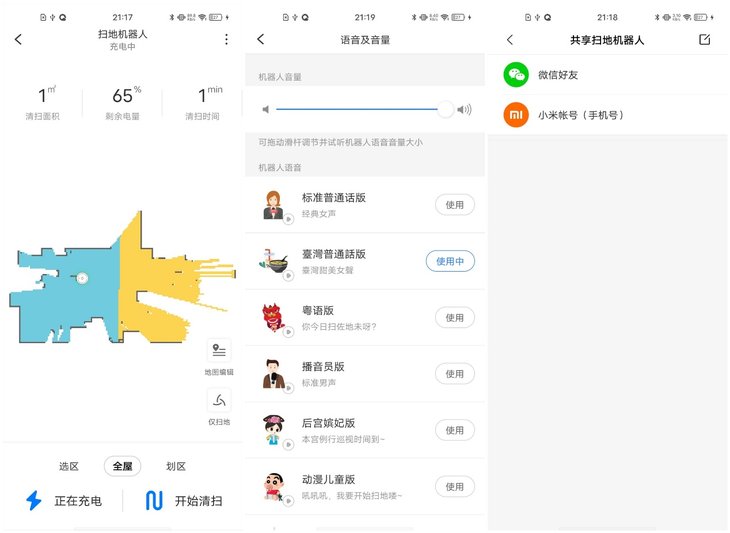The width and height of the screenshot is (730, 533).
Task: Open the three-dot more options menu
Action: [x=226, y=40]
